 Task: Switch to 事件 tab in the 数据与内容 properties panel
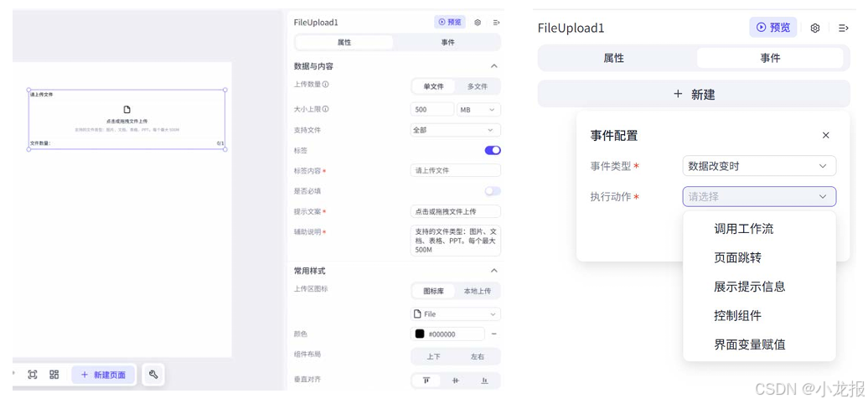[448, 43]
